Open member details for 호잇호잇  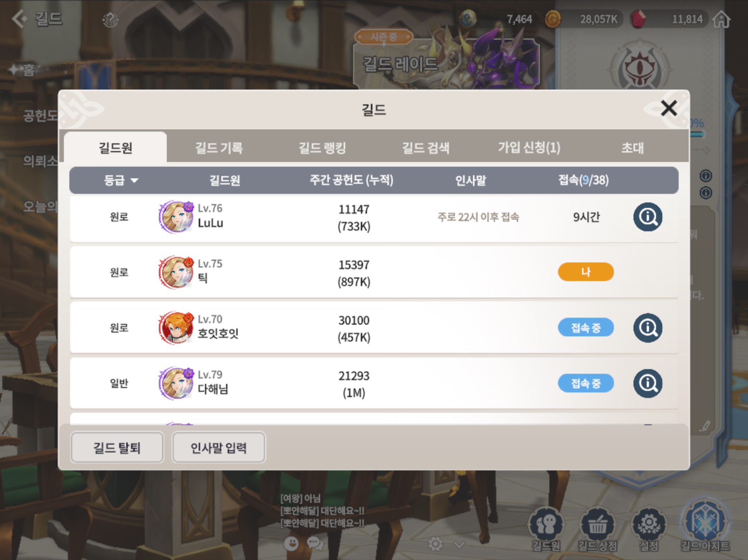coord(648,328)
